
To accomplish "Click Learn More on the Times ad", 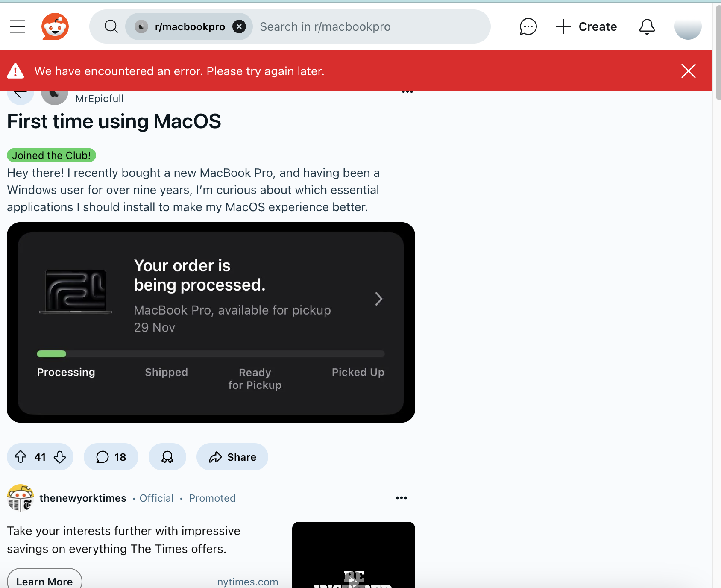I will coord(44,580).
